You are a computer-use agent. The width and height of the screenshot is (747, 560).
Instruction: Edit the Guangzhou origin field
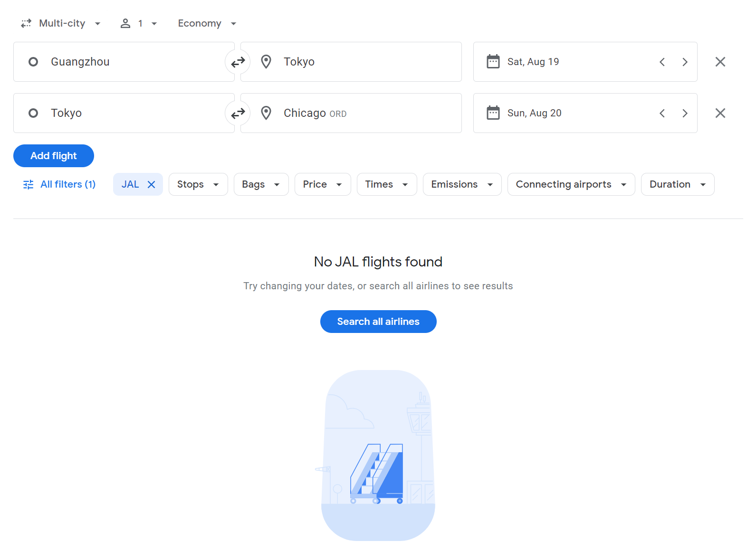tap(124, 62)
